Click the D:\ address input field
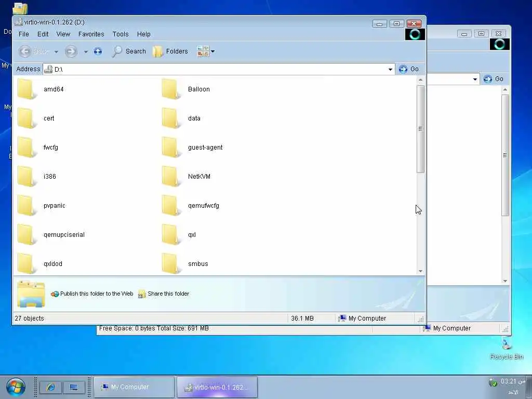532x399 pixels. (219, 69)
